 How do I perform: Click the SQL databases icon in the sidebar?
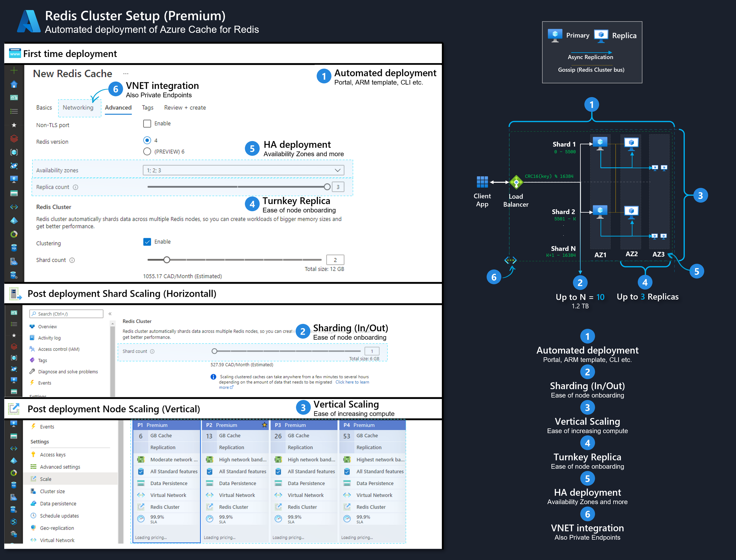coord(14,247)
